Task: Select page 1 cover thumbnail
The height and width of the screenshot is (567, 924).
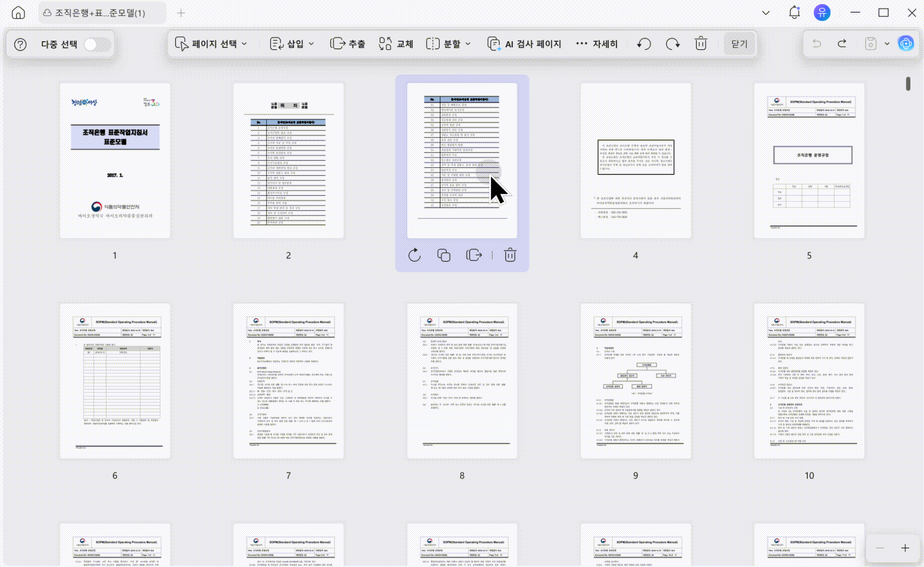Action: point(115,161)
